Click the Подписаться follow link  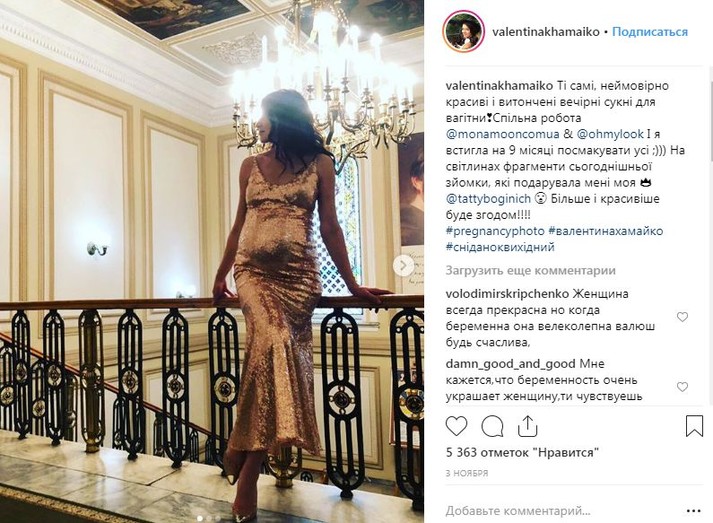[650, 32]
